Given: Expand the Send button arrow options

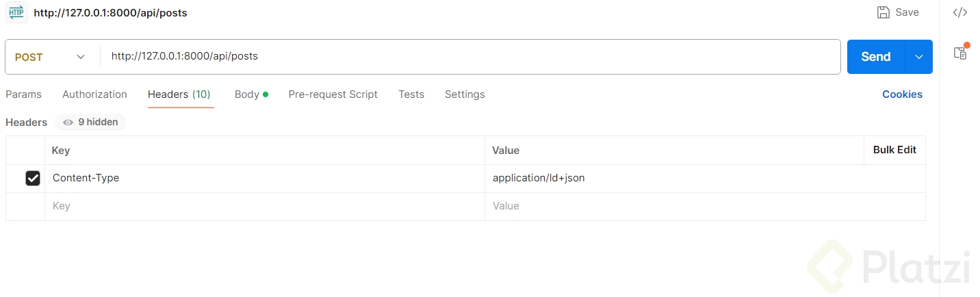Looking at the screenshot, I should 918,57.
